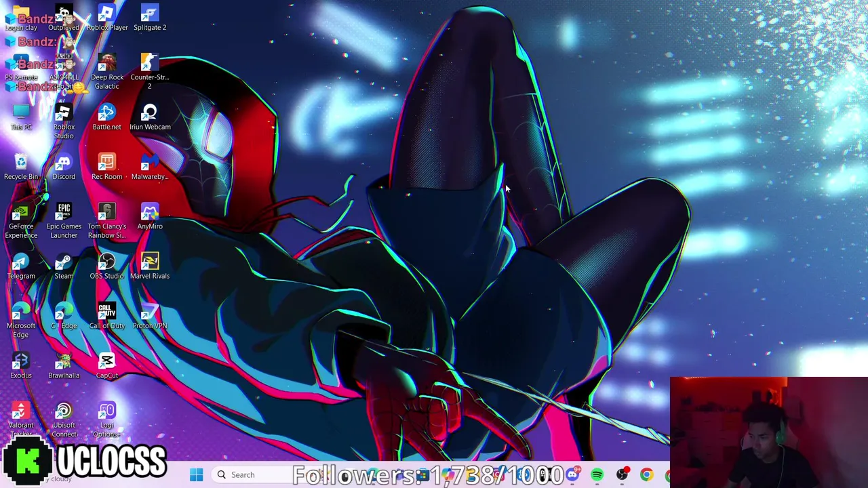The width and height of the screenshot is (868, 488).
Task: Open the Logan clay folder on desktop
Action: click(x=21, y=18)
